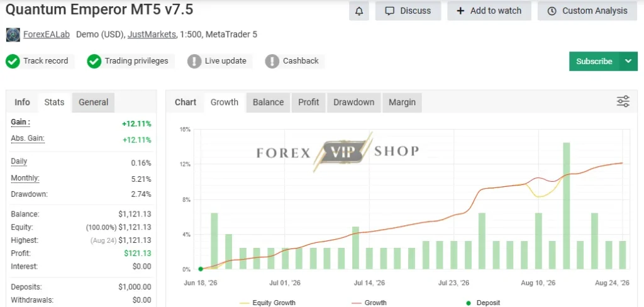Select the Growth chart tab
644x307 pixels.
225,103
